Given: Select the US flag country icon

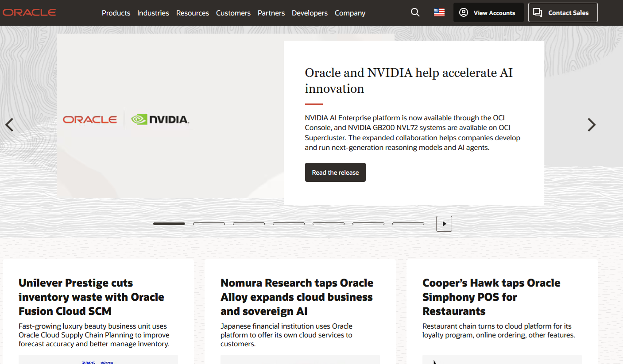Looking at the screenshot, I should coord(439,12).
